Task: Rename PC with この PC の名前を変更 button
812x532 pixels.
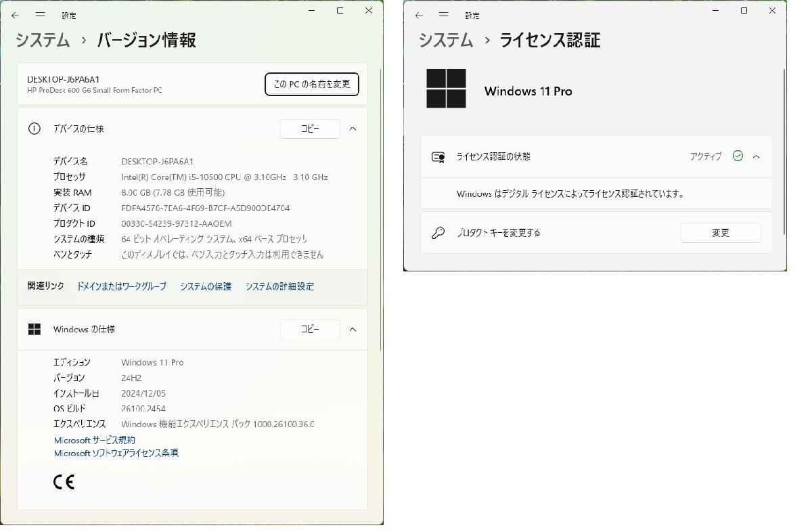Action: [312, 84]
